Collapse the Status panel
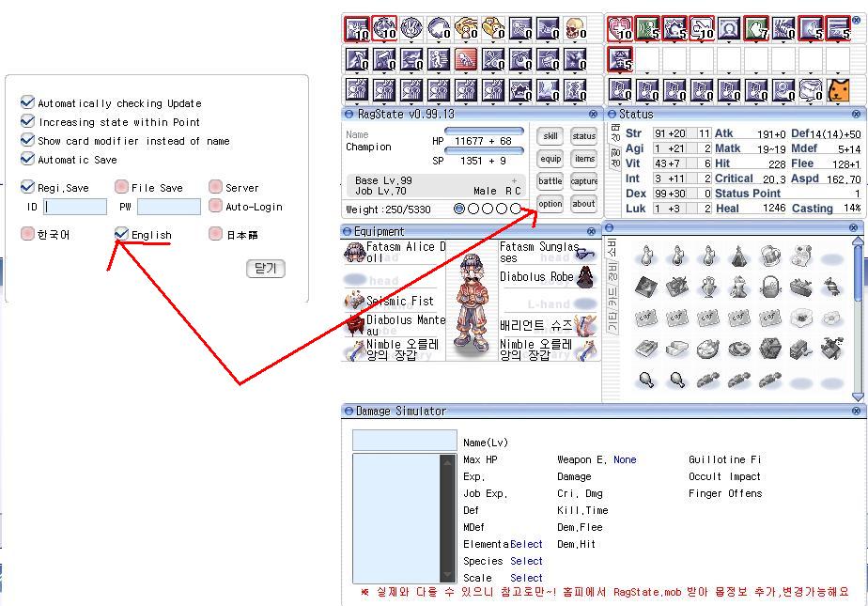Screen dimensions: 868x606 pyautogui.click(x=612, y=114)
